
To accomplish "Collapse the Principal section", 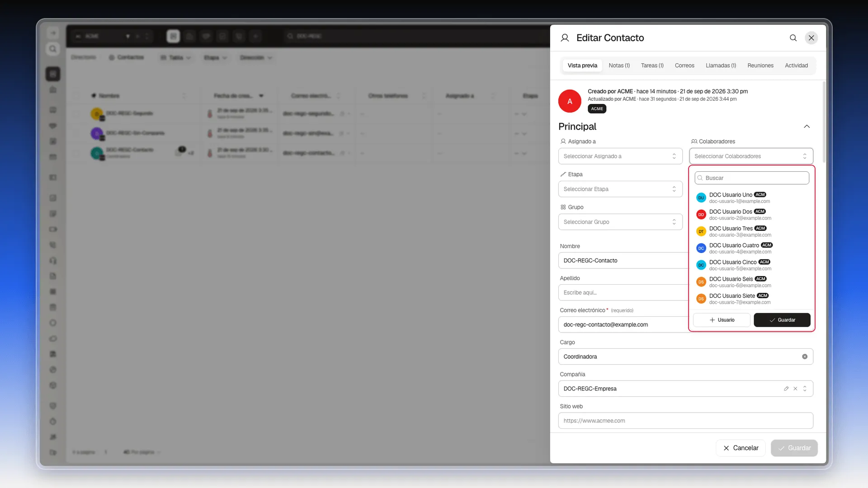I will [807, 127].
